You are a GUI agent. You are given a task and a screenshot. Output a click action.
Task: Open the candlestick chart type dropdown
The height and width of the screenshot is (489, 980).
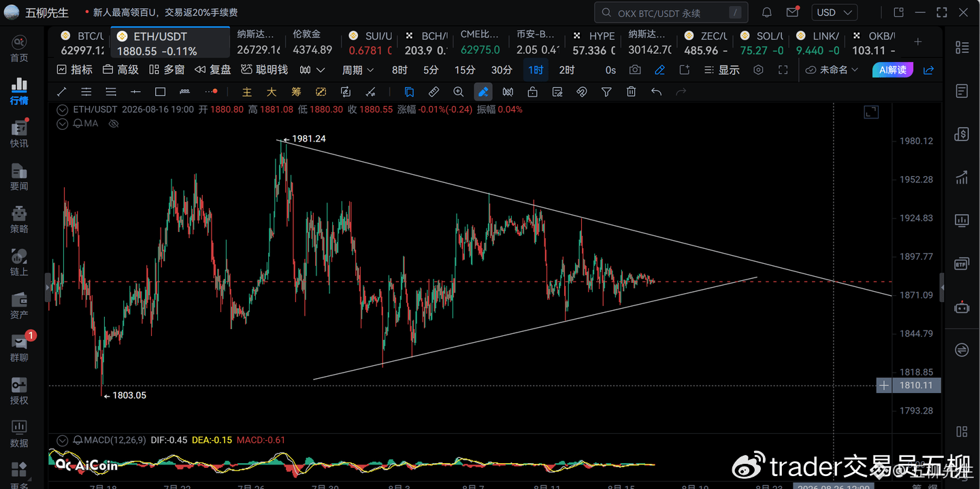point(312,70)
